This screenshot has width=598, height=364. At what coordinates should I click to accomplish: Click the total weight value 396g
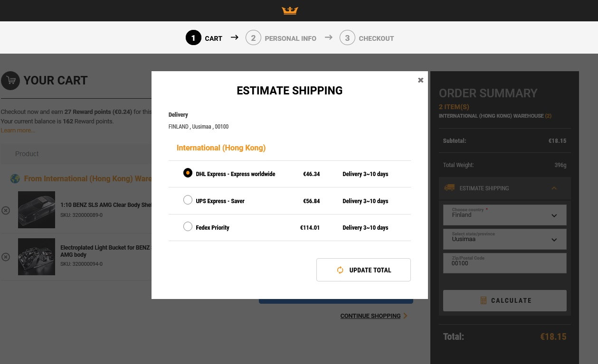[x=560, y=165]
